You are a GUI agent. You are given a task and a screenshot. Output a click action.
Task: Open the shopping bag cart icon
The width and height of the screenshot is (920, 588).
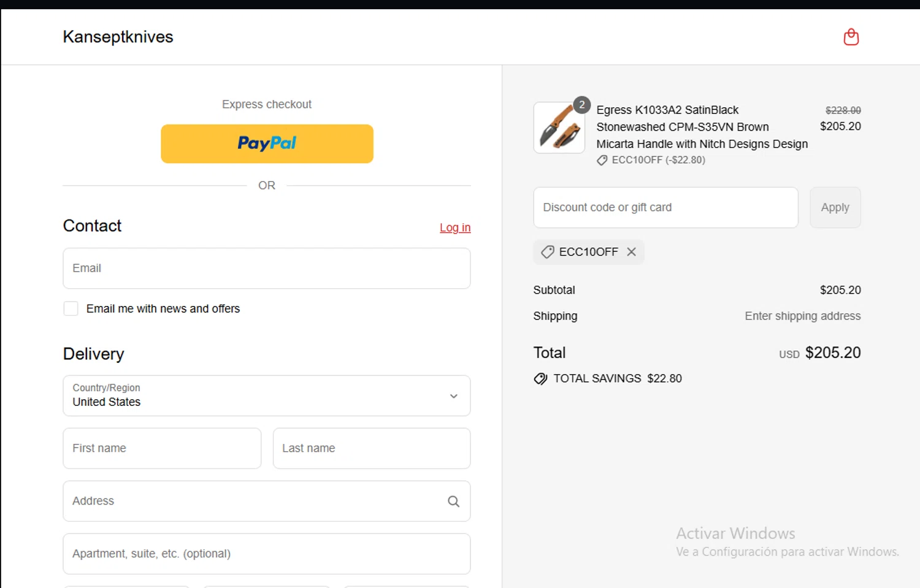click(x=851, y=37)
